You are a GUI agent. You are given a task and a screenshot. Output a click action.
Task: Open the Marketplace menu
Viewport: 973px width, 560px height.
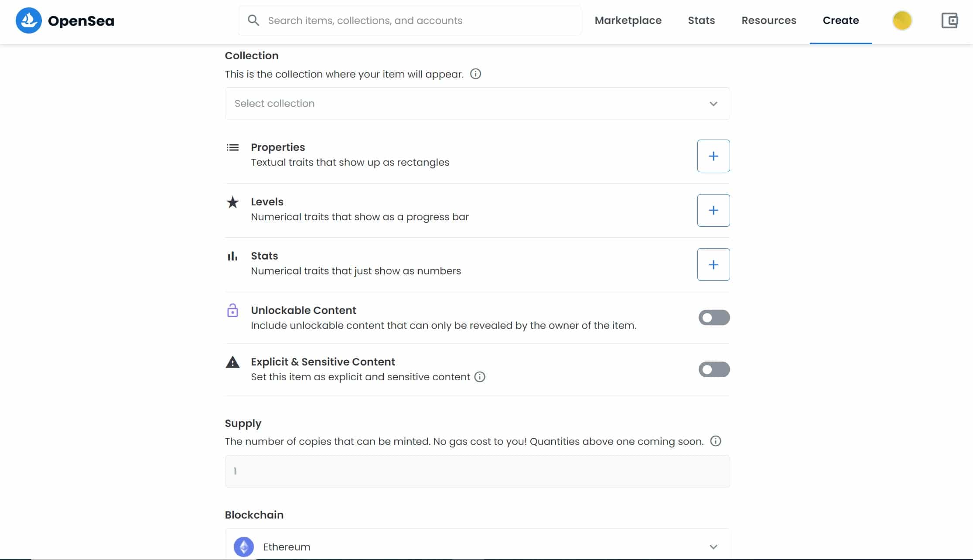point(628,20)
